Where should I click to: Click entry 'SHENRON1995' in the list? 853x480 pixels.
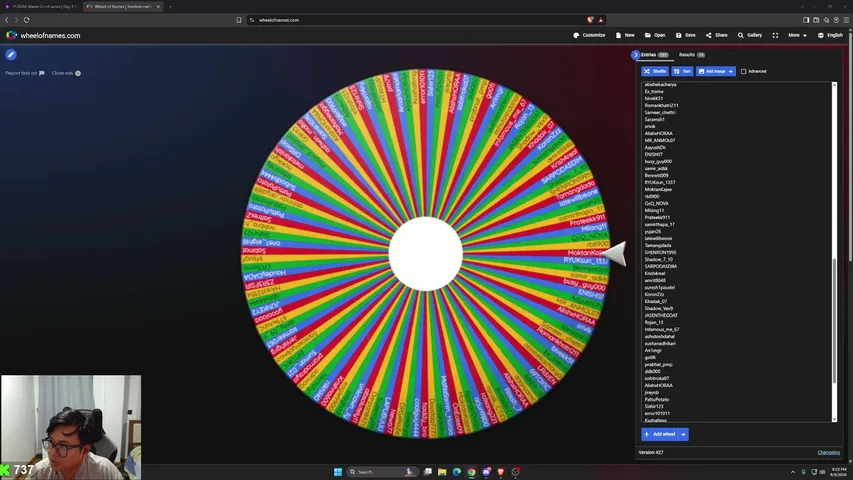660,253
